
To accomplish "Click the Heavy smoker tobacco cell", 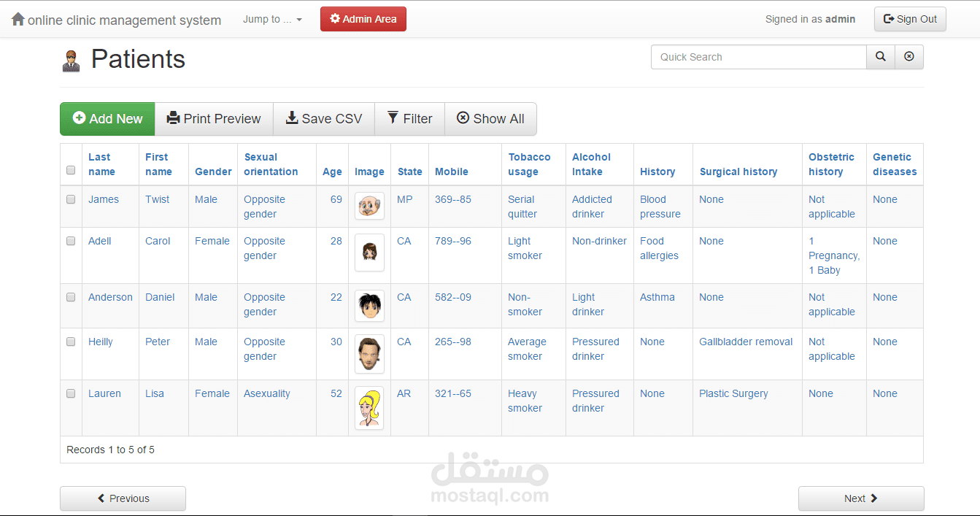I will coord(525,401).
